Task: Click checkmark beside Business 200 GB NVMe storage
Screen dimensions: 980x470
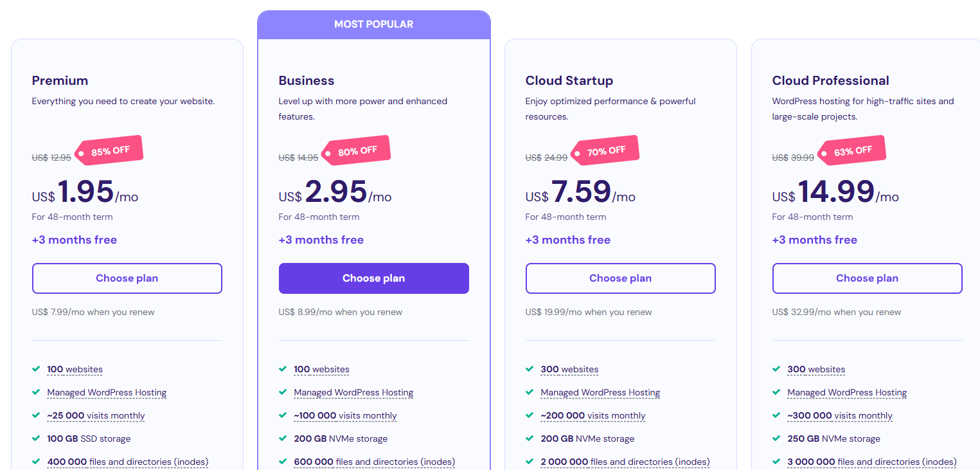Action: [x=283, y=438]
